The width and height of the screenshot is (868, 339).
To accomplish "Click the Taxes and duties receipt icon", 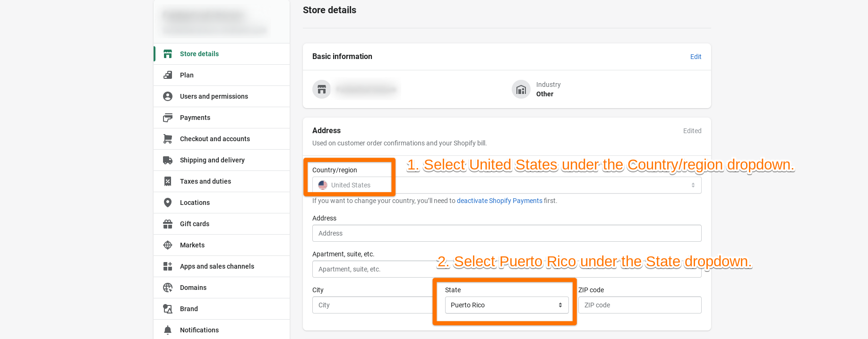I will click(168, 181).
